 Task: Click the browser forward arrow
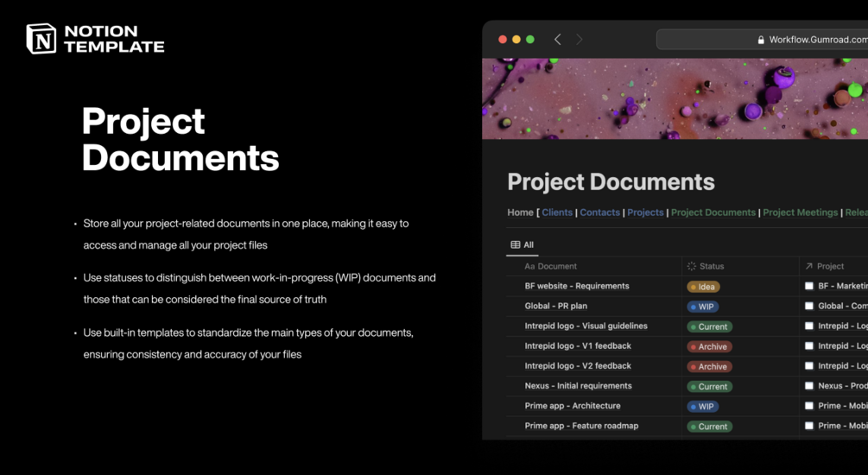(579, 40)
